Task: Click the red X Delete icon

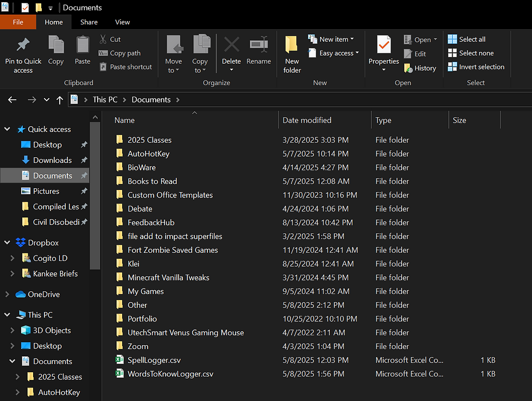Action: click(231, 45)
